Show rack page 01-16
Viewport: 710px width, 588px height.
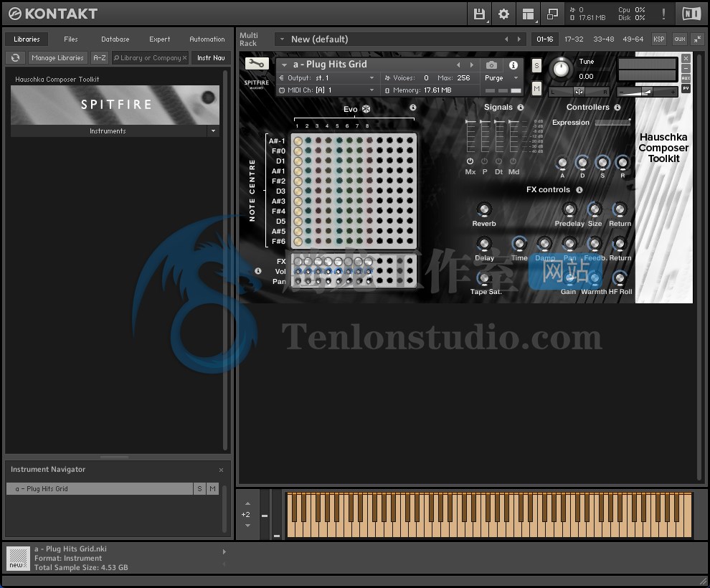click(x=545, y=39)
